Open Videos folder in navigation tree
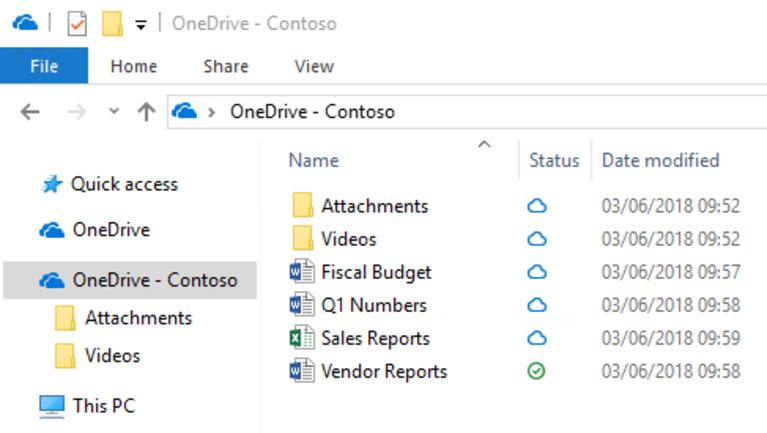Screen dimensions: 767x433 pyautogui.click(x=113, y=356)
